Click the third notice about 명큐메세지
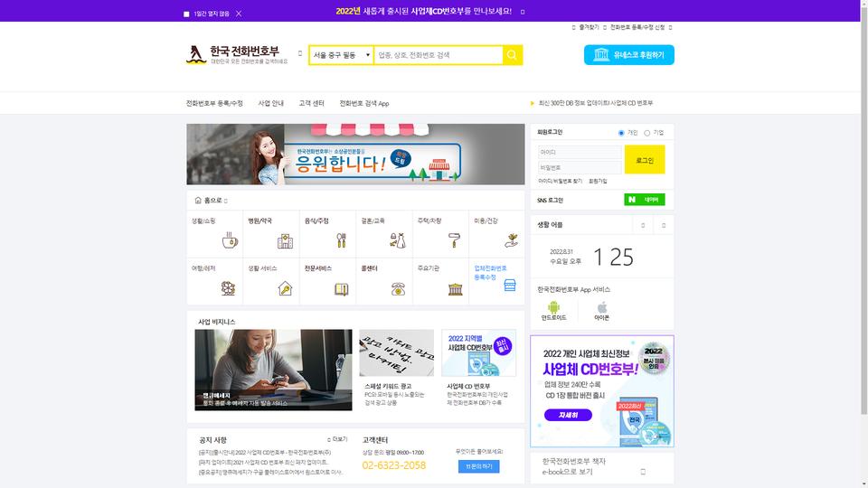 (x=270, y=473)
